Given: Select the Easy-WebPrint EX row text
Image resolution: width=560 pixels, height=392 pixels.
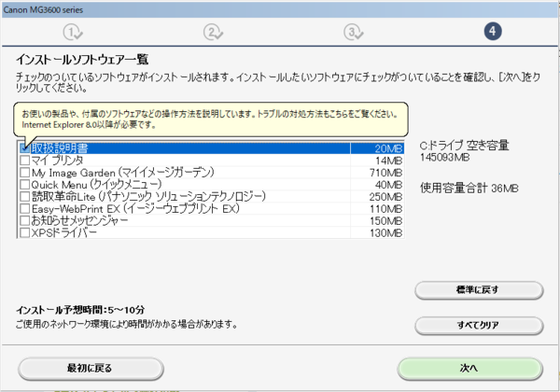Looking at the screenshot, I should point(135,208).
